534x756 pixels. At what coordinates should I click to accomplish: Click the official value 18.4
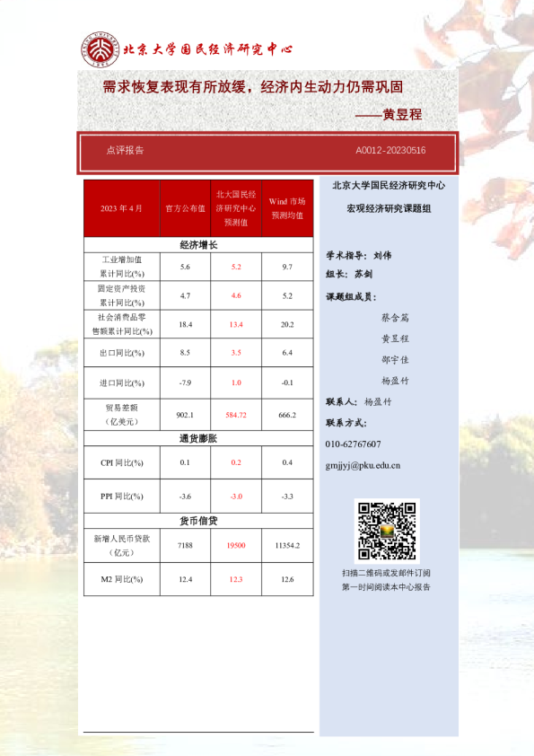tap(185, 324)
